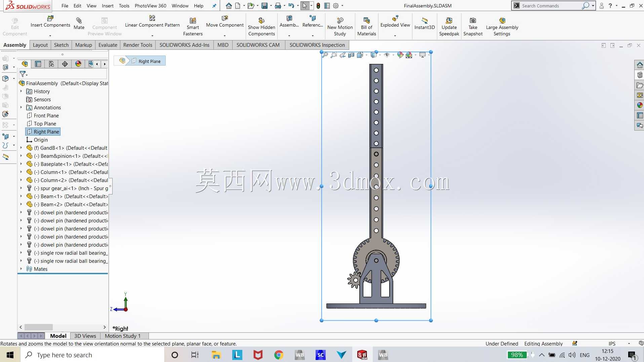
Task: Take Snapshot of the assembly
Action: point(473,26)
